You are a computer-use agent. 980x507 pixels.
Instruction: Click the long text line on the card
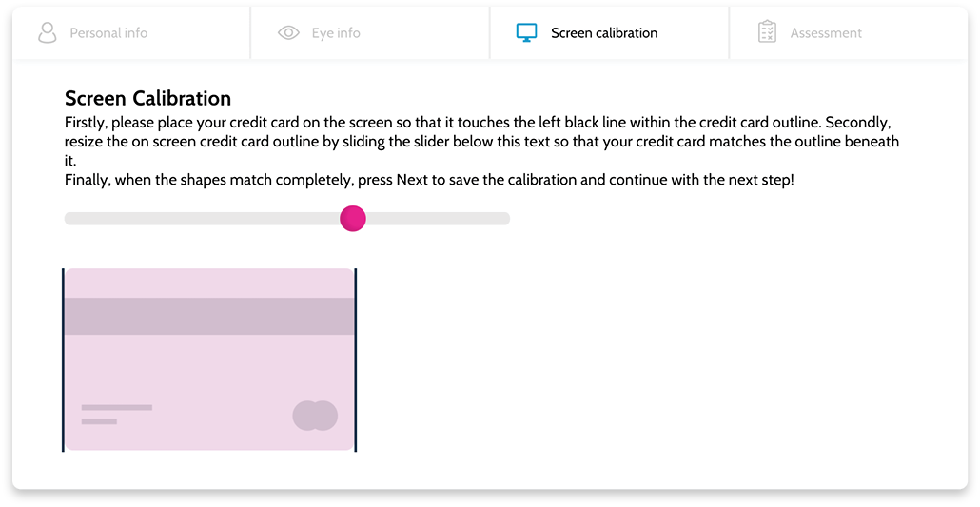[x=117, y=408]
